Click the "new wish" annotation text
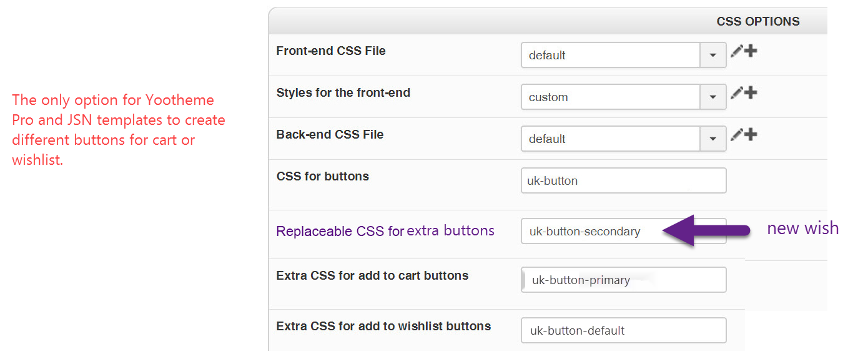This screenshot has height=364, width=868. [x=802, y=229]
